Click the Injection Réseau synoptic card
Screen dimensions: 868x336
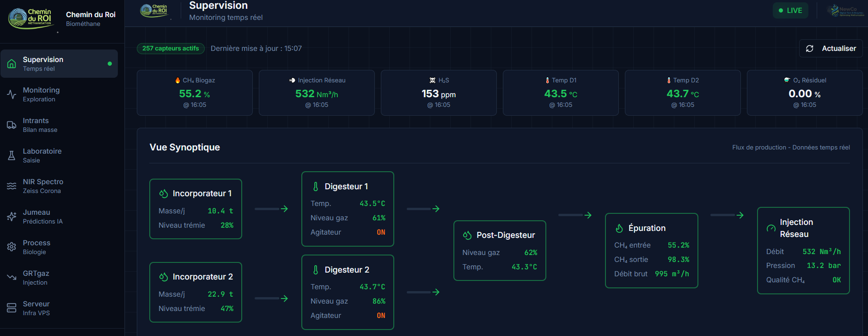[x=803, y=250]
